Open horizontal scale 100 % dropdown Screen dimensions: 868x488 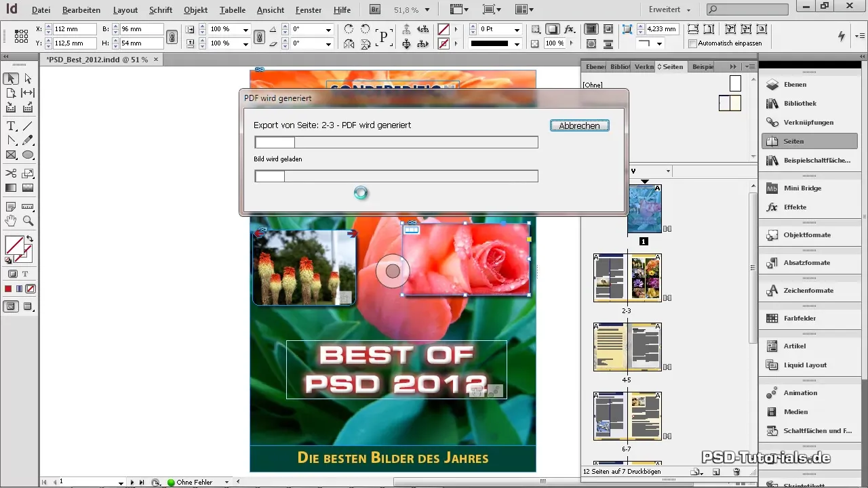[245, 30]
